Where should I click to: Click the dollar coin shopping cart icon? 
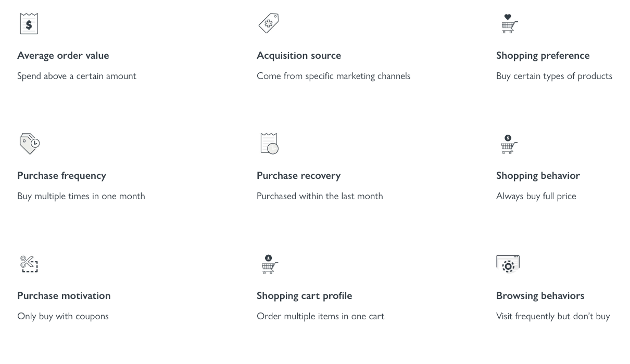[508, 144]
